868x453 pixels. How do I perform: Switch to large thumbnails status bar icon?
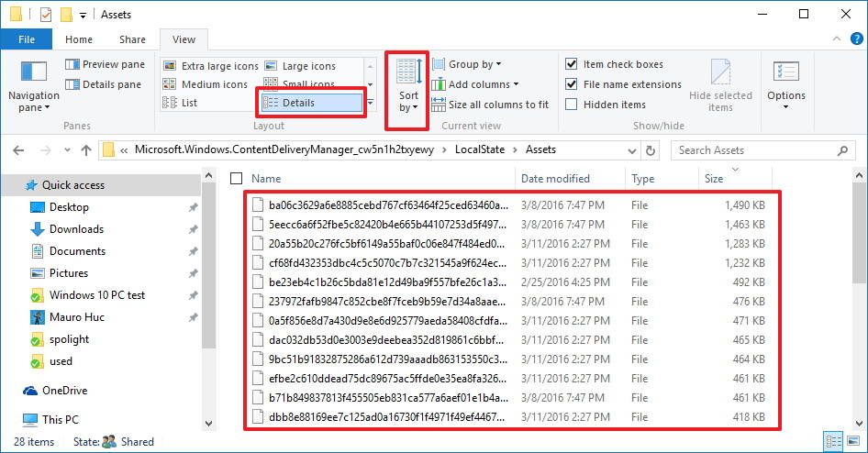click(853, 441)
